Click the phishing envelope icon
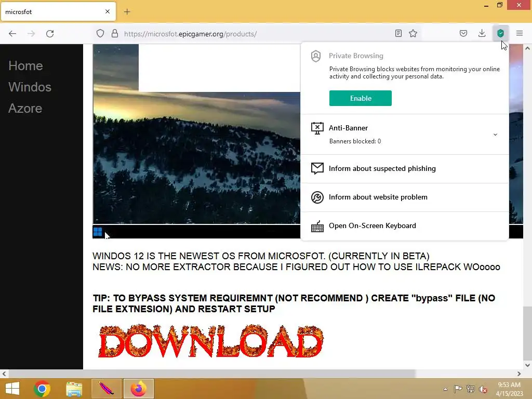 coord(317,168)
